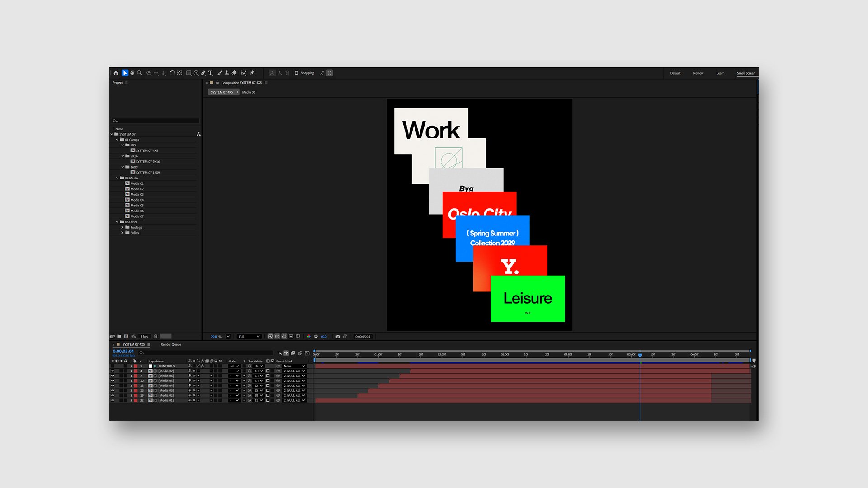Switch to Review workspace
Viewport: 868px width, 488px height.
pos(698,73)
